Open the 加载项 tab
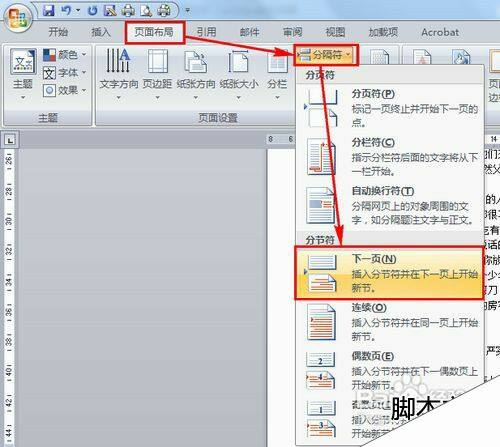 [383, 32]
